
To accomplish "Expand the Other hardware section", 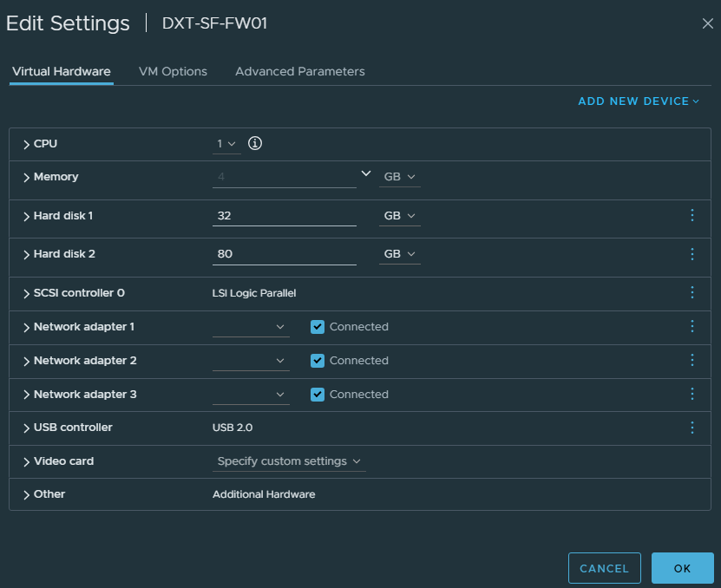I will pyautogui.click(x=27, y=494).
